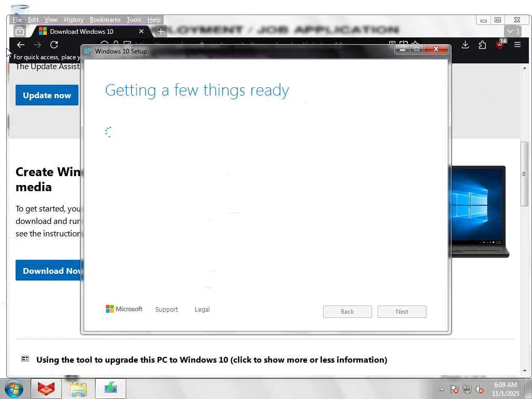Viewport: 532px width, 399px height.
Task: Click the Update now button
Action: point(47,96)
